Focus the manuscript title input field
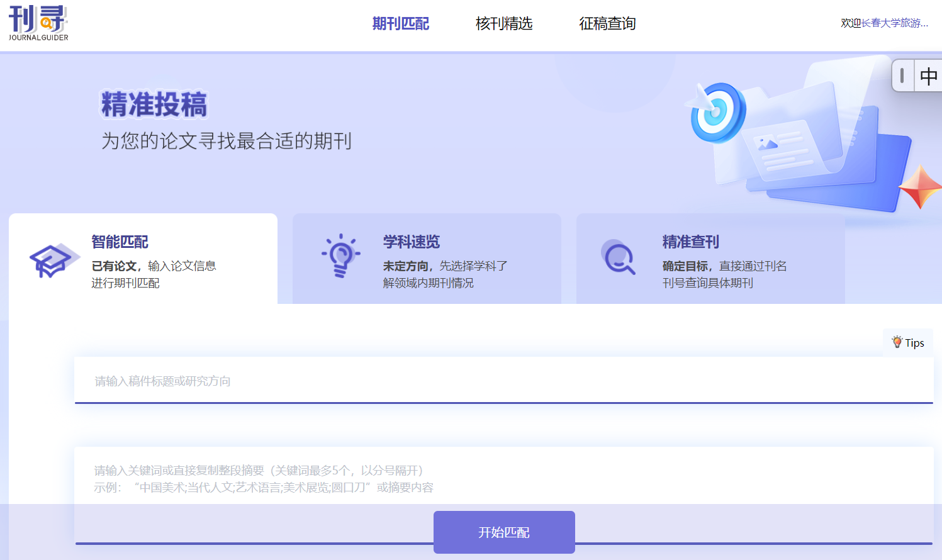This screenshot has width=942, height=560. (x=503, y=381)
